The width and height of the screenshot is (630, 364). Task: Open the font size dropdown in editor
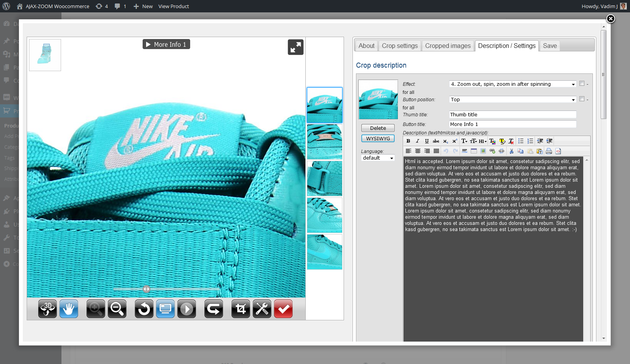click(x=473, y=141)
